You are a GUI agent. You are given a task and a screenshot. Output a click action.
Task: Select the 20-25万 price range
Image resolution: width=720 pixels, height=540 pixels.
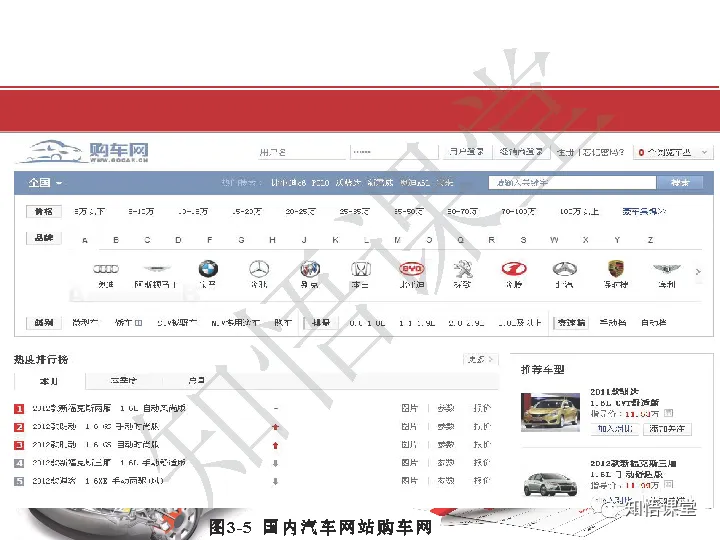tap(300, 211)
